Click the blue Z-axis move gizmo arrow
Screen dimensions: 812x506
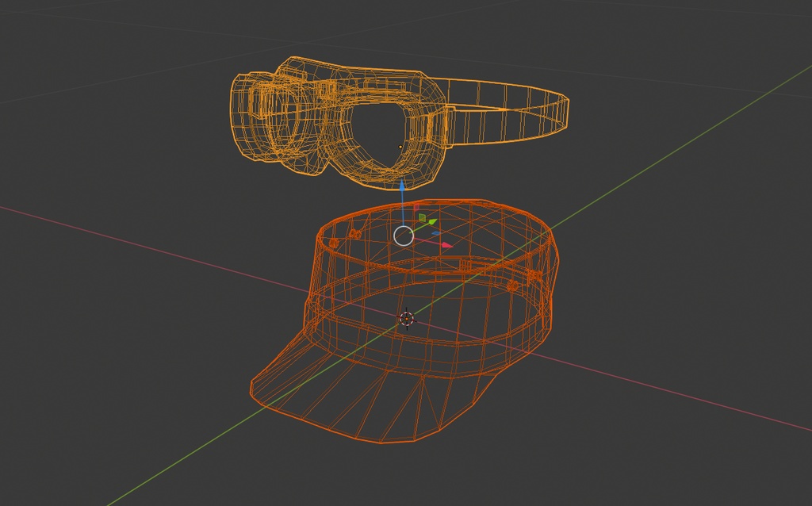402,185
